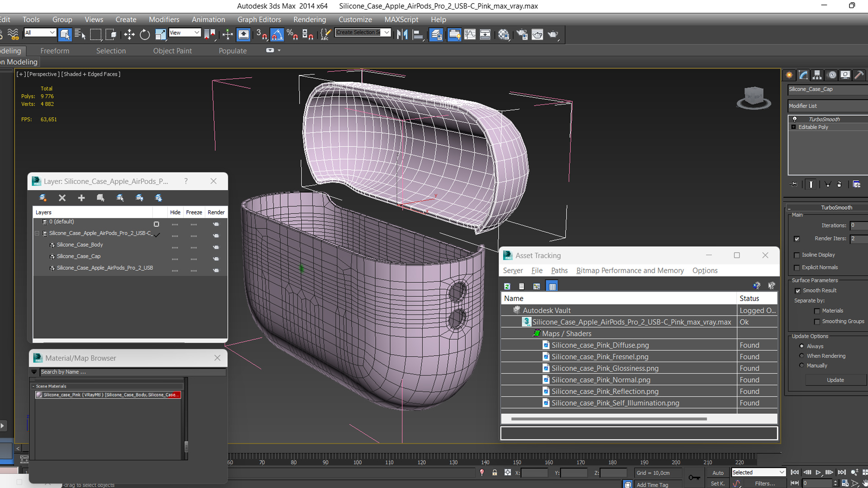
Task: Check Separate by Smoothing Groups
Action: pos(817,322)
